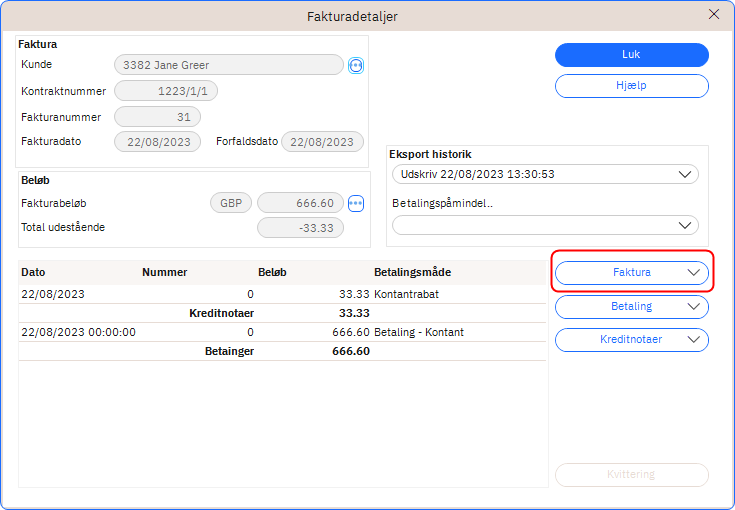This screenshot has height=510, width=735.
Task: Click the Fakturanummer field with 31
Action: 157,117
